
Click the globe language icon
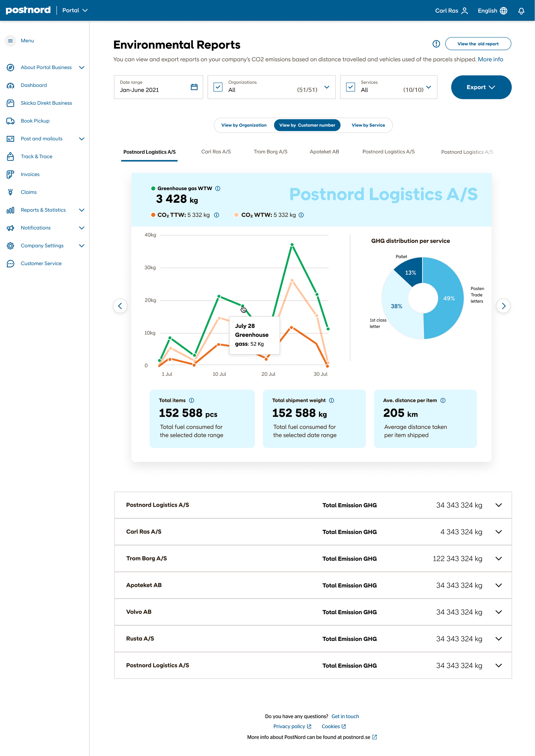pyautogui.click(x=504, y=11)
